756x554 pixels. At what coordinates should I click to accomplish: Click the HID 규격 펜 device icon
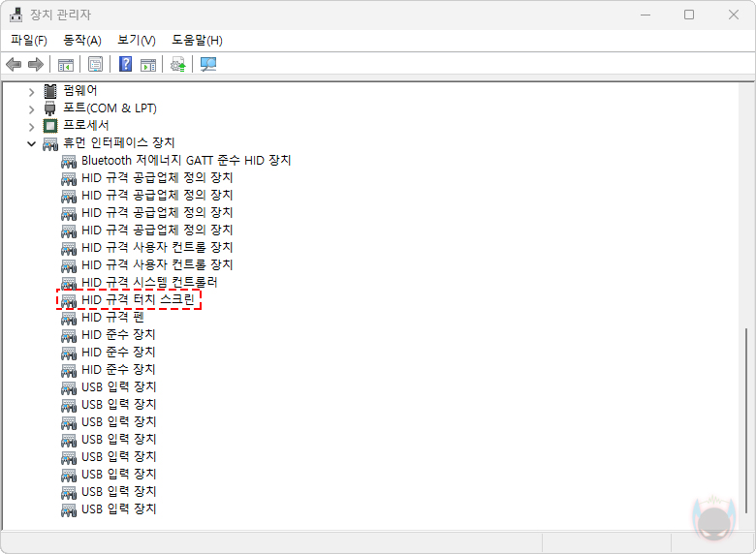[x=69, y=318]
